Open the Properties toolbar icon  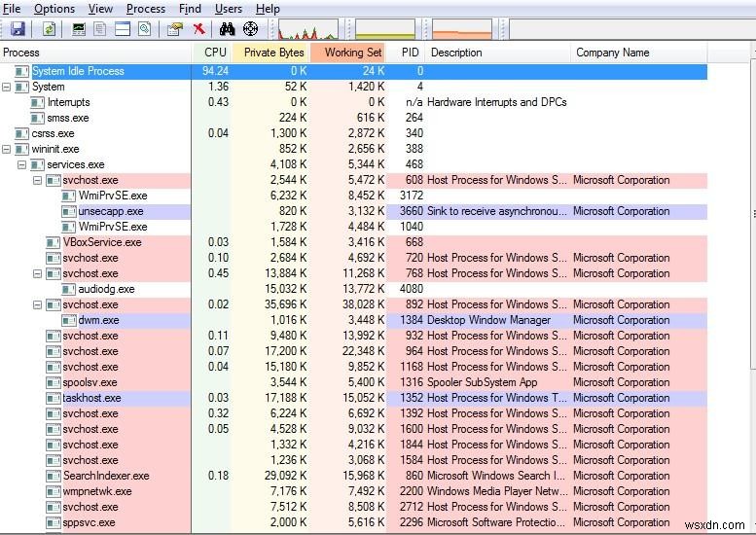pos(174,29)
